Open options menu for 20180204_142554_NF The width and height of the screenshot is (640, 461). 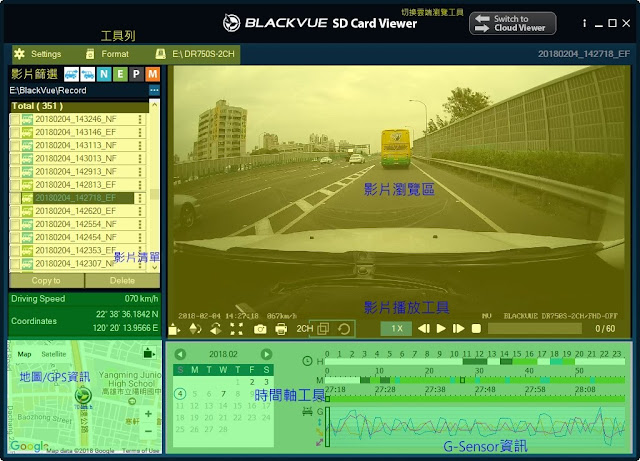(140, 224)
